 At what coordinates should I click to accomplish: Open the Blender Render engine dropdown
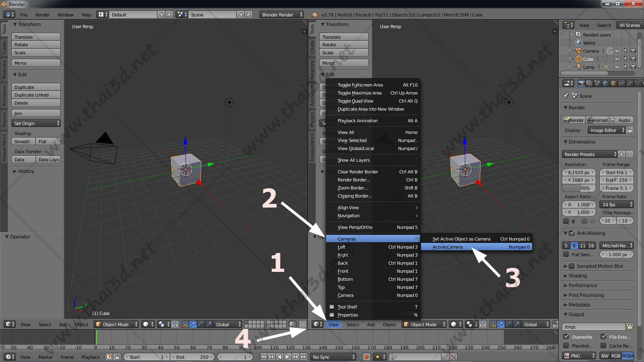(x=282, y=14)
